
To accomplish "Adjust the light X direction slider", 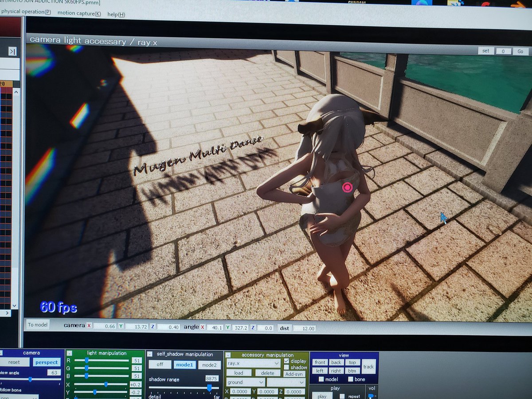I will tap(101, 384).
